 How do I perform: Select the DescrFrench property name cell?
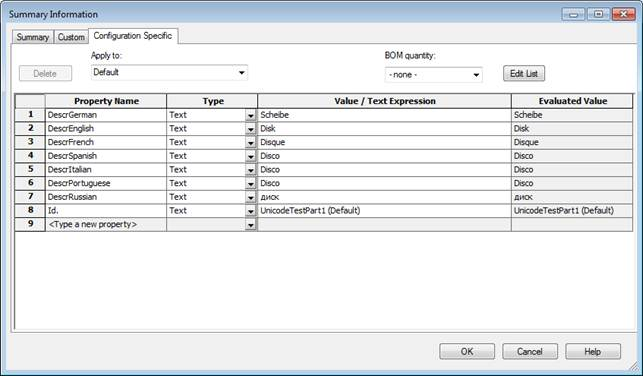point(106,142)
